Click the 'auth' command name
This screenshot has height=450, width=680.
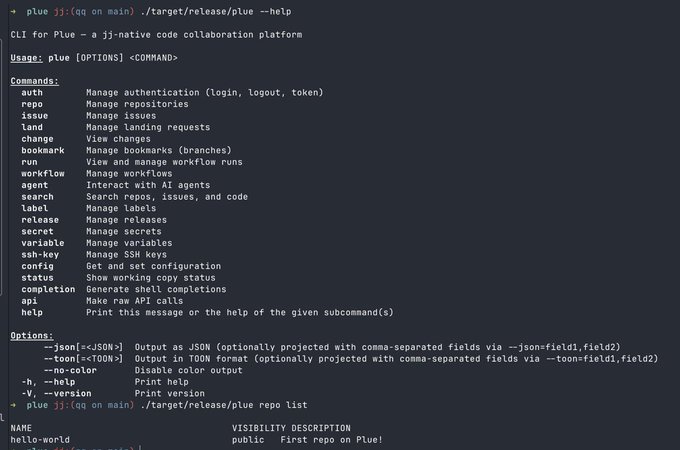coord(32,92)
